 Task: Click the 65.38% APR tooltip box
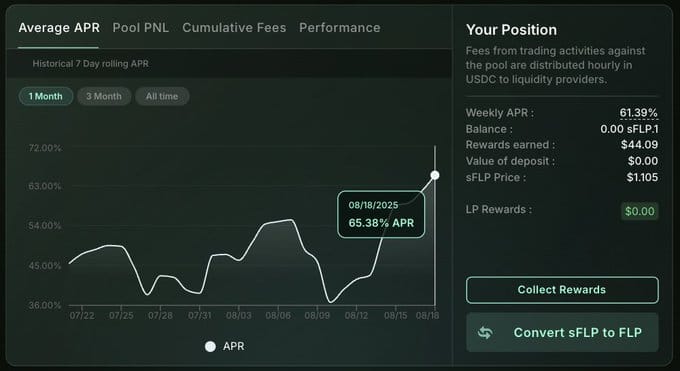[x=381, y=214]
